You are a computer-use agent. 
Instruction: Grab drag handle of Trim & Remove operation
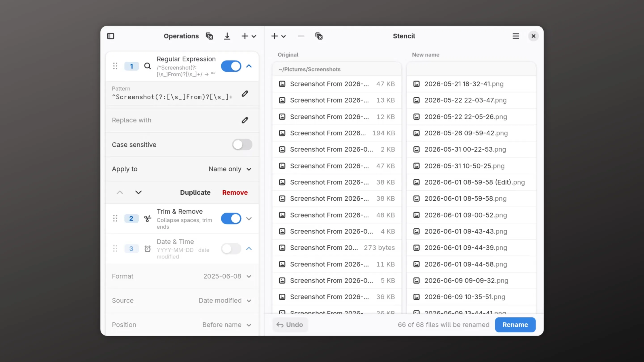(x=115, y=219)
